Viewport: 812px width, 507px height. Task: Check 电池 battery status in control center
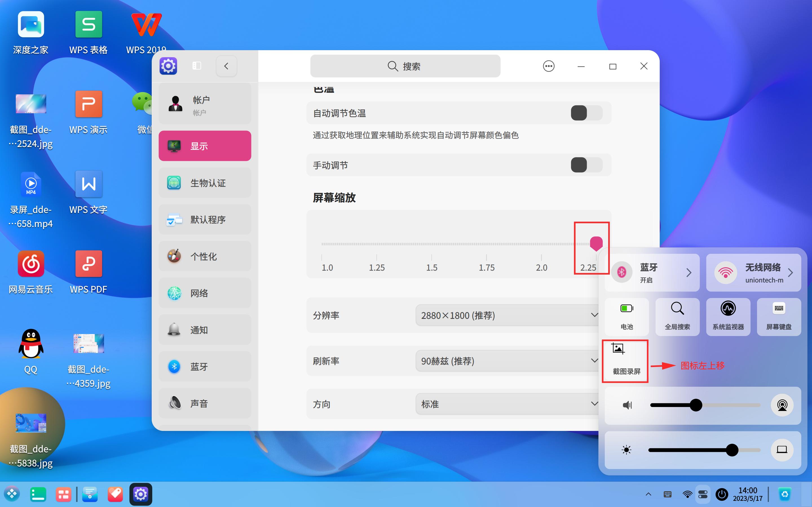click(x=626, y=317)
